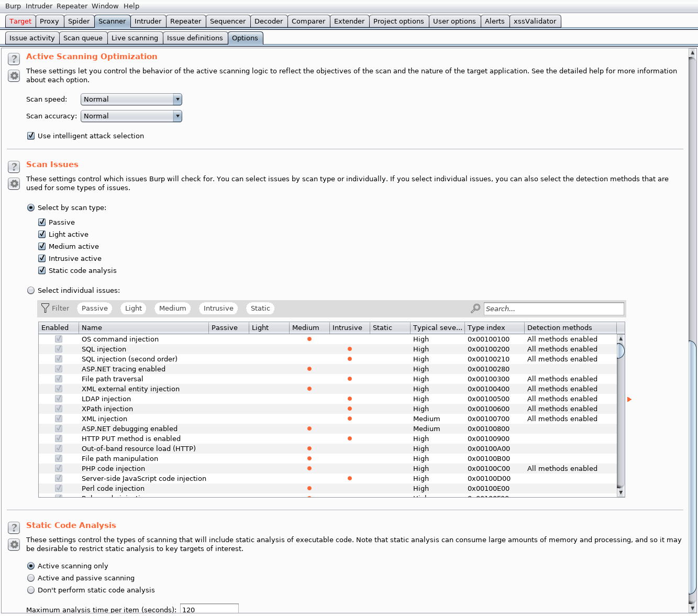698x616 pixels.
Task: Click the gear icon for Static Code Analysis
Action: click(x=14, y=545)
